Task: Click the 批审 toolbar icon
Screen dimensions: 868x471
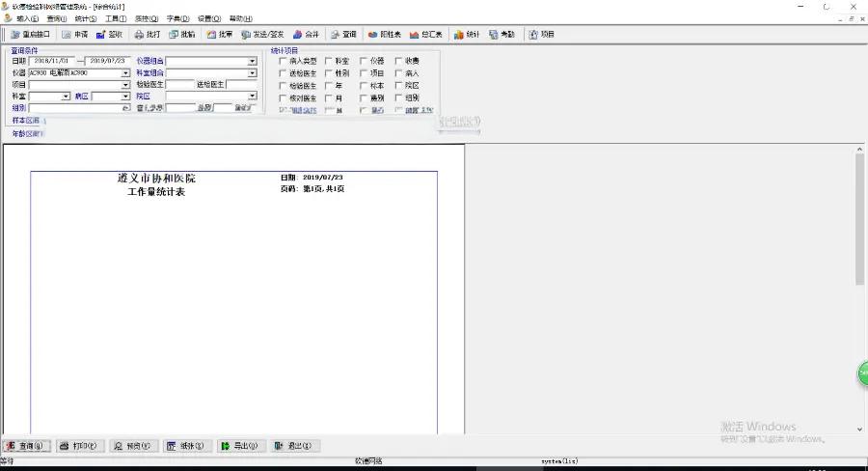Action: 220,35
